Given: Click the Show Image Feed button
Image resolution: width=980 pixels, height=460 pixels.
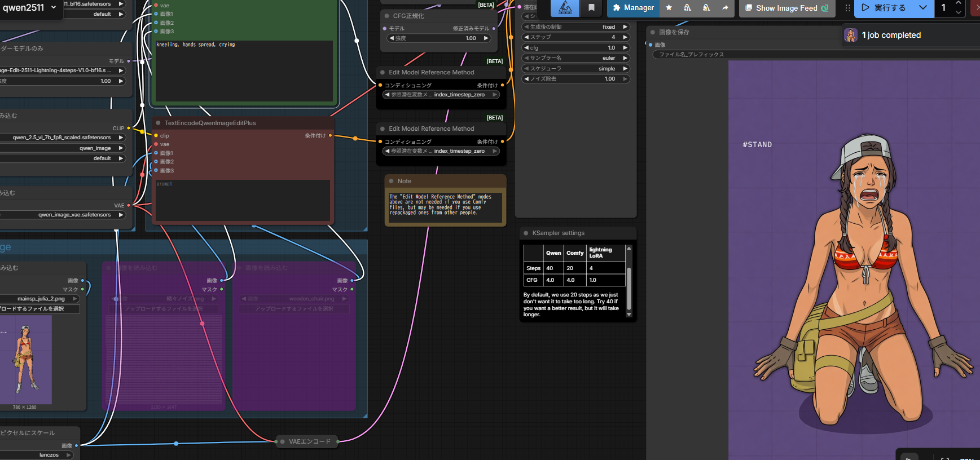Looking at the screenshot, I should tap(786, 8).
